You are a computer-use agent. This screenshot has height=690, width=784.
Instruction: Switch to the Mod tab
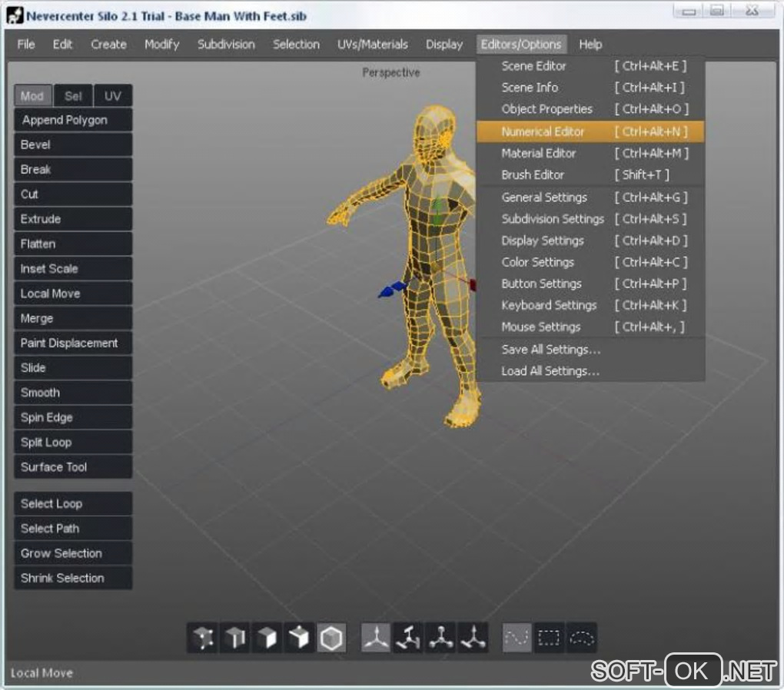point(32,96)
